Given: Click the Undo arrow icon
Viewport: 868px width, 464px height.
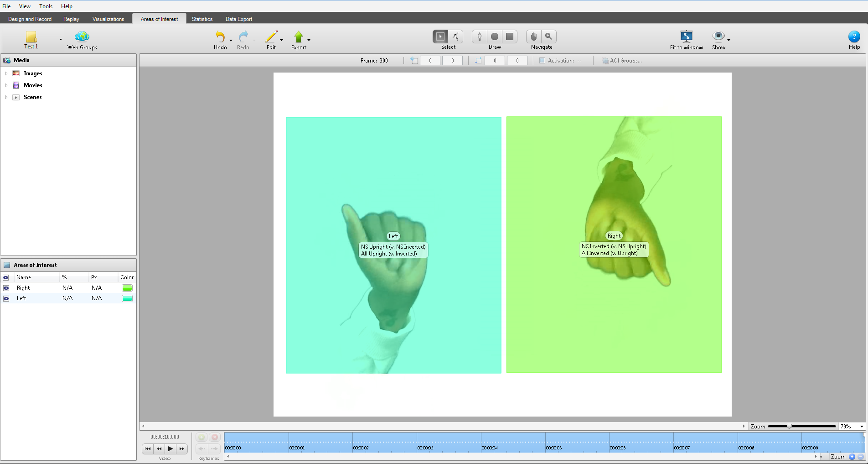Looking at the screenshot, I should [x=220, y=36].
